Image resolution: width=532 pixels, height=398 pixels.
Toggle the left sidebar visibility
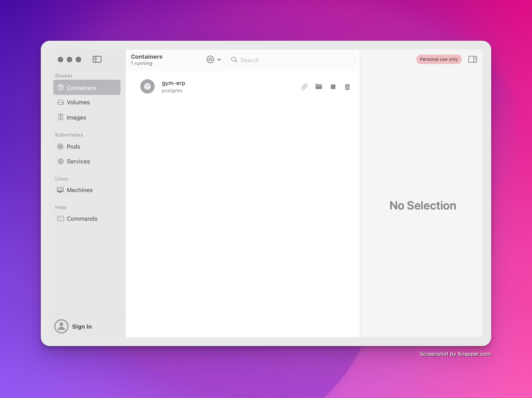coord(97,60)
